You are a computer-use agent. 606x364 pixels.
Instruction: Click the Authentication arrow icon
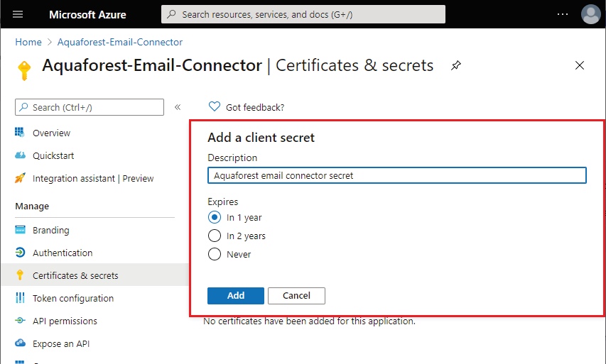point(20,253)
